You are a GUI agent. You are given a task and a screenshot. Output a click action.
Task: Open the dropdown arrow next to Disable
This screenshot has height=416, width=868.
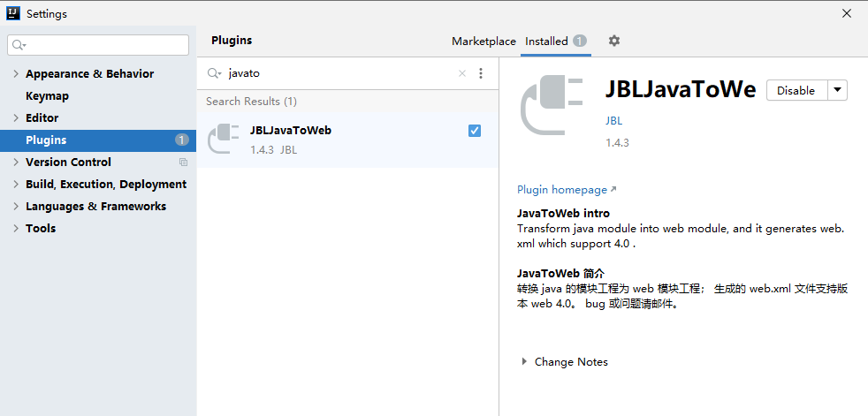pyautogui.click(x=838, y=90)
